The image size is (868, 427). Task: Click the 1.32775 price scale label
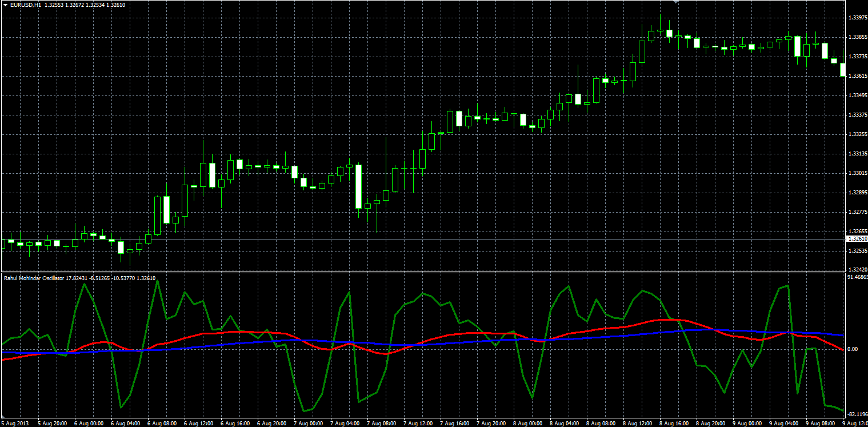click(x=857, y=212)
